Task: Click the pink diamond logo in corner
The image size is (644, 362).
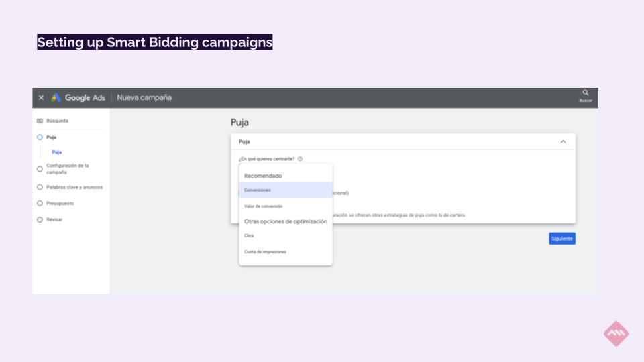Action: [x=616, y=334]
